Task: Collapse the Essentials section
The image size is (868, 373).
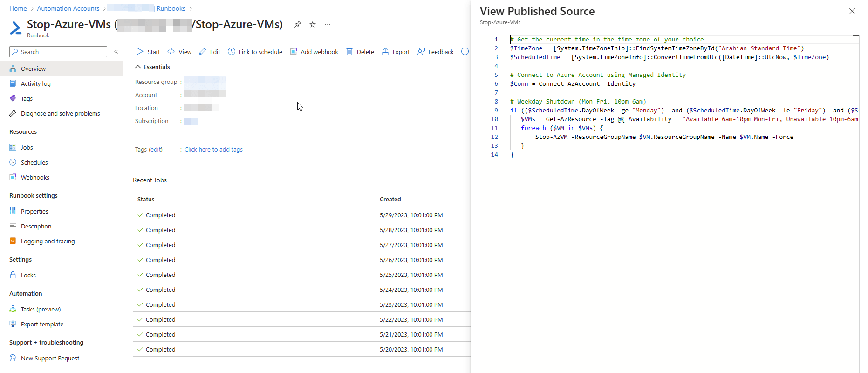Action: click(x=138, y=67)
